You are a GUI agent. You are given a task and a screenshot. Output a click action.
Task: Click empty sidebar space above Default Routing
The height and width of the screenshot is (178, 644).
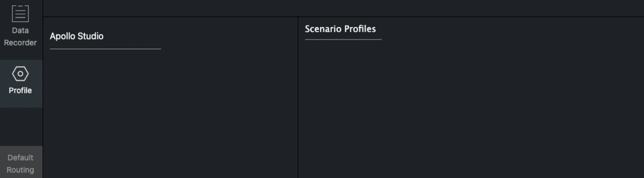(x=21, y=127)
